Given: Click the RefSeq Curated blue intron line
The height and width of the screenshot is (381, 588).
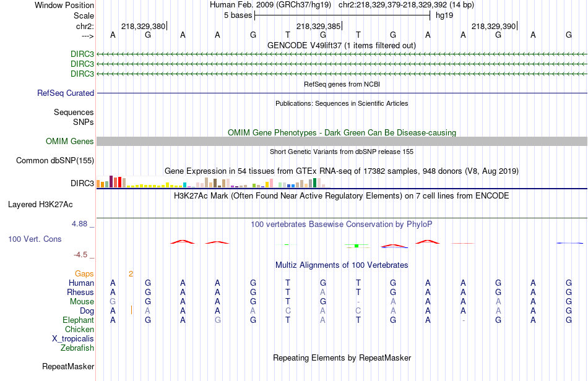Looking at the screenshot, I should coord(342,93).
